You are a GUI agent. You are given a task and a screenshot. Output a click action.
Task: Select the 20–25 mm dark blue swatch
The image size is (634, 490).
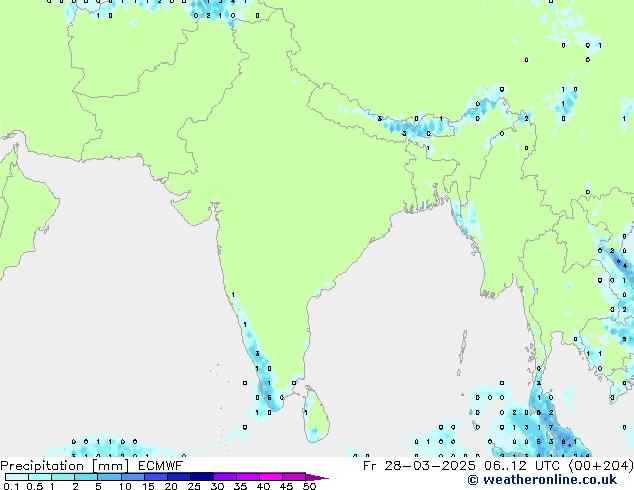179,477
